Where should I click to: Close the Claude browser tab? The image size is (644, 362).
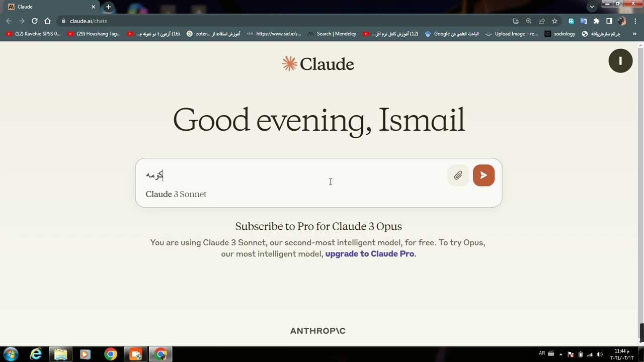(93, 7)
